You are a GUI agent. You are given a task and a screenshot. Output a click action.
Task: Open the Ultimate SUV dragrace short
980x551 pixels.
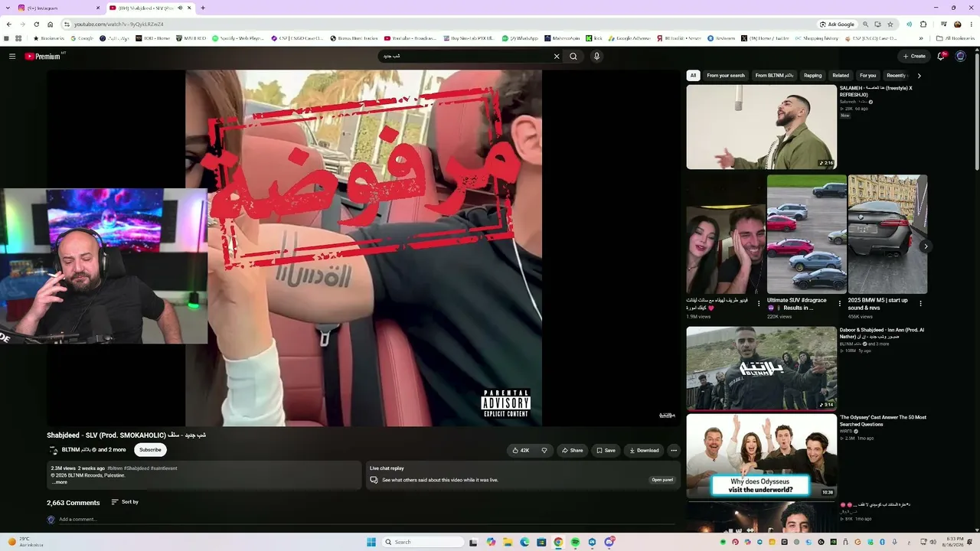pyautogui.click(x=807, y=234)
